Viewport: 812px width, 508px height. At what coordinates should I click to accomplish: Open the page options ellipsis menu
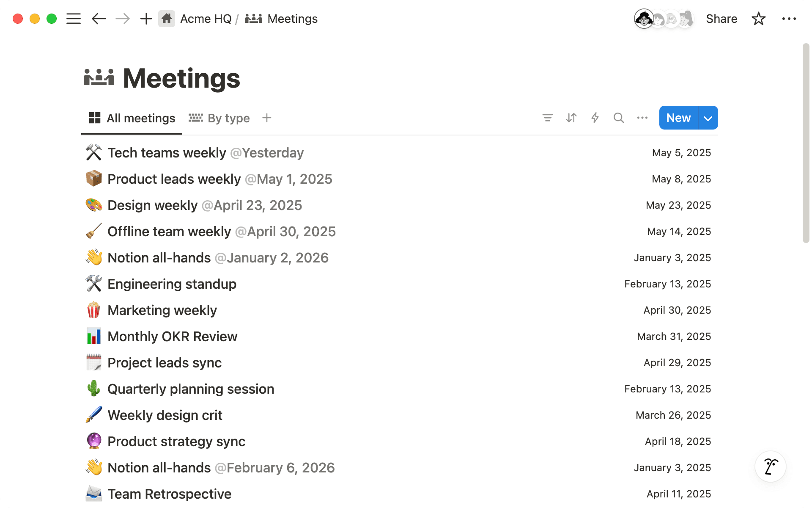789,19
